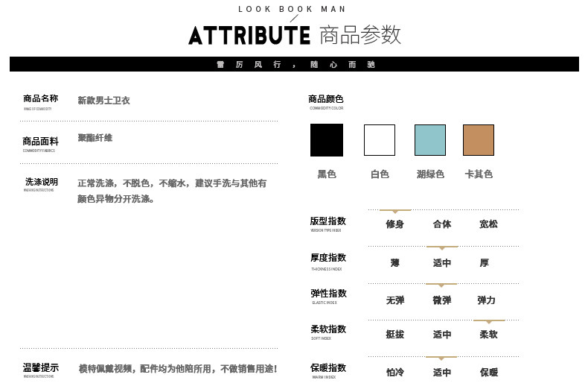Select 弹力 elasticity option

coord(486,300)
